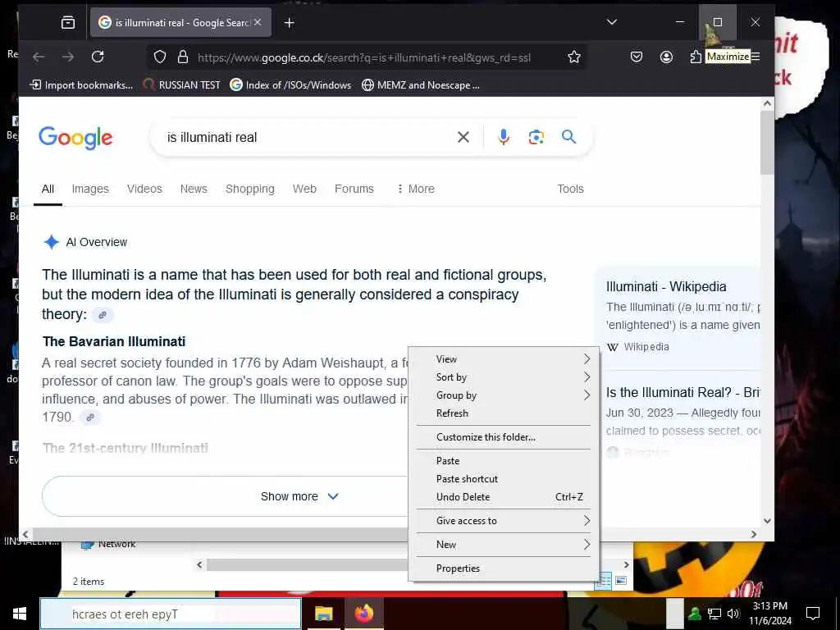The image size is (840, 630).
Task: Switch to Videos results tab
Action: coord(144,189)
